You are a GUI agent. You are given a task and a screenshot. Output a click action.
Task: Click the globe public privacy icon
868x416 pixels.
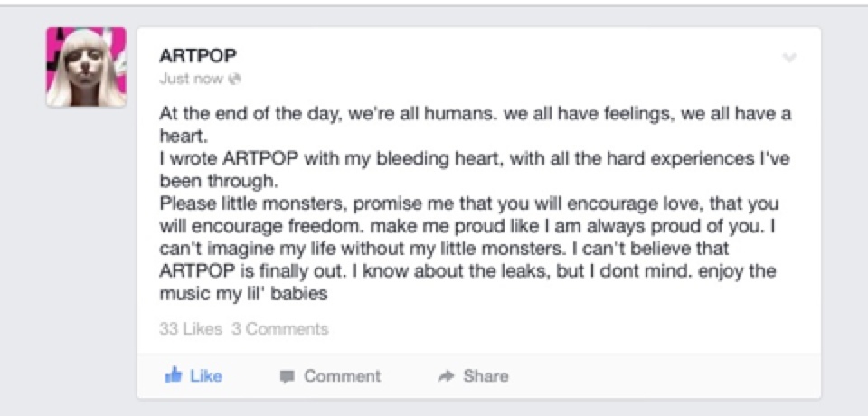coord(235,80)
